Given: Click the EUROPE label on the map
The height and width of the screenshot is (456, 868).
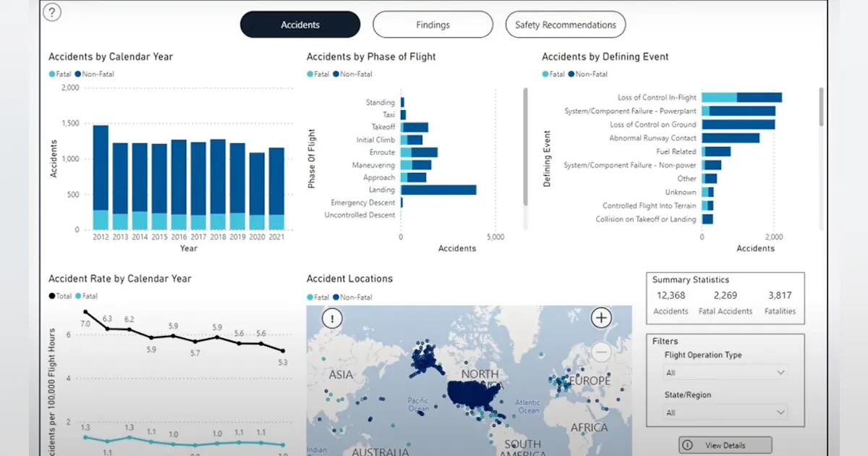Looking at the screenshot, I should coord(590,380).
